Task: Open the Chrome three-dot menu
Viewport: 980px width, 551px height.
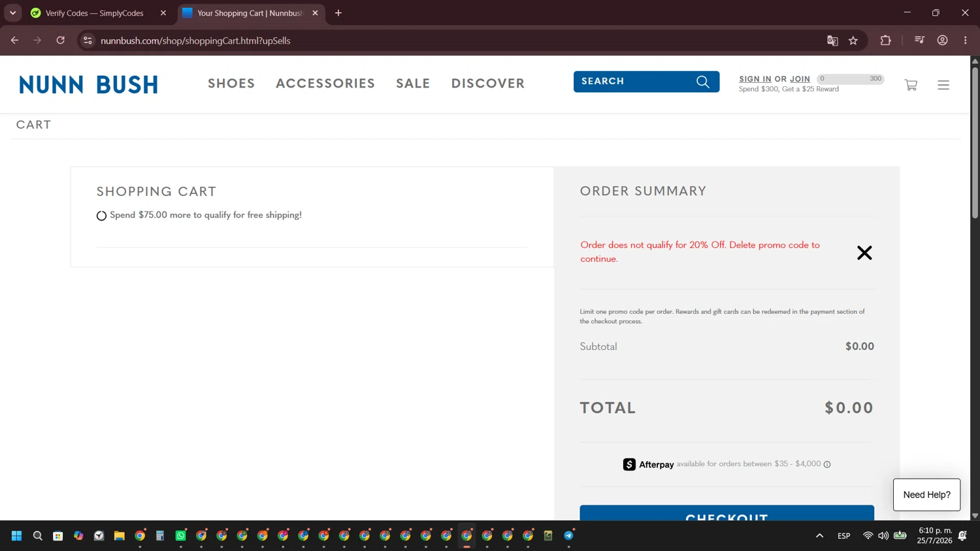Action: 966,40
